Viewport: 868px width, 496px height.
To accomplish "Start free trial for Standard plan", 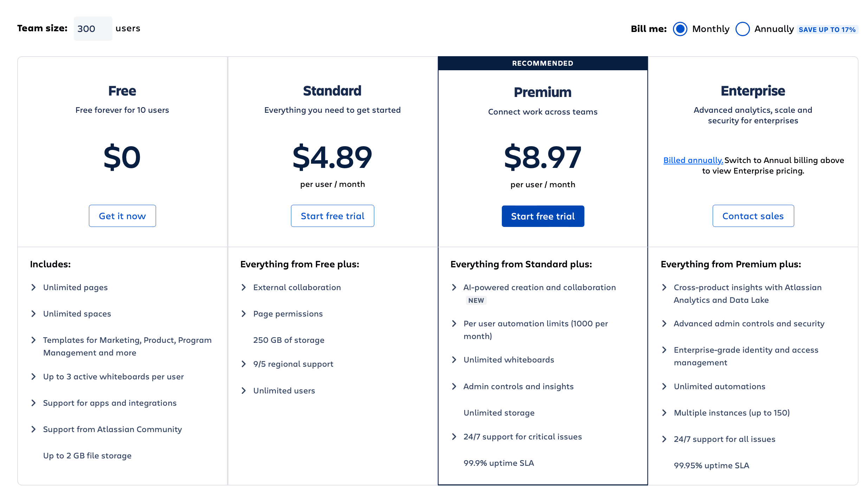I will pyautogui.click(x=332, y=216).
